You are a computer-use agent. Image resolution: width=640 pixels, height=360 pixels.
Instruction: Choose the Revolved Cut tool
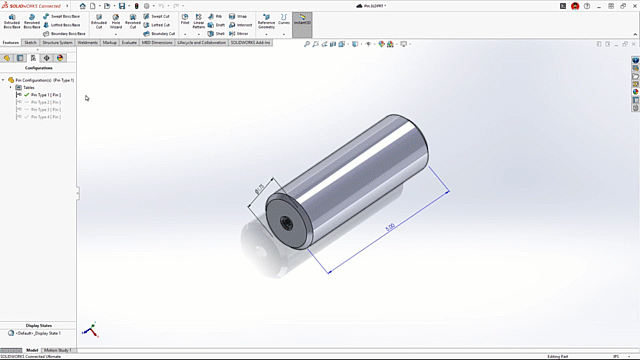click(133, 21)
